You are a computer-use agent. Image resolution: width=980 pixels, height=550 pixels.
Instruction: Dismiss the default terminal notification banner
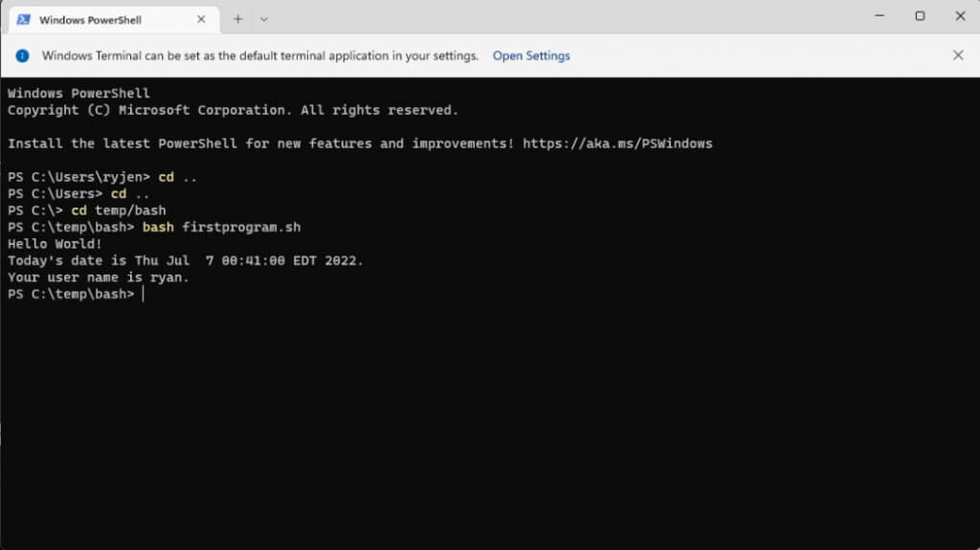(958, 55)
